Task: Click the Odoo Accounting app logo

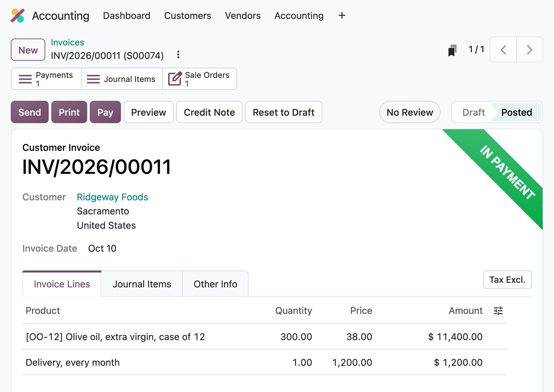Action: tap(18, 15)
